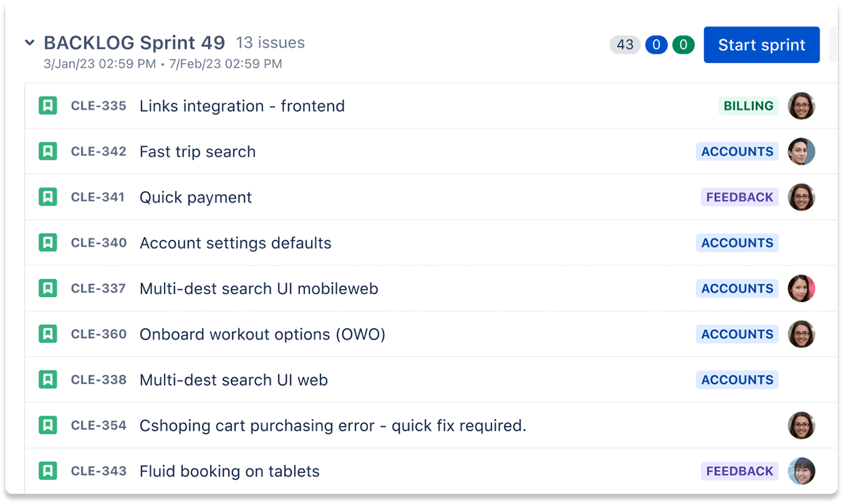Click the story icon beside Fluid booking issue
Viewport: 843px width, 504px height.
[48, 471]
